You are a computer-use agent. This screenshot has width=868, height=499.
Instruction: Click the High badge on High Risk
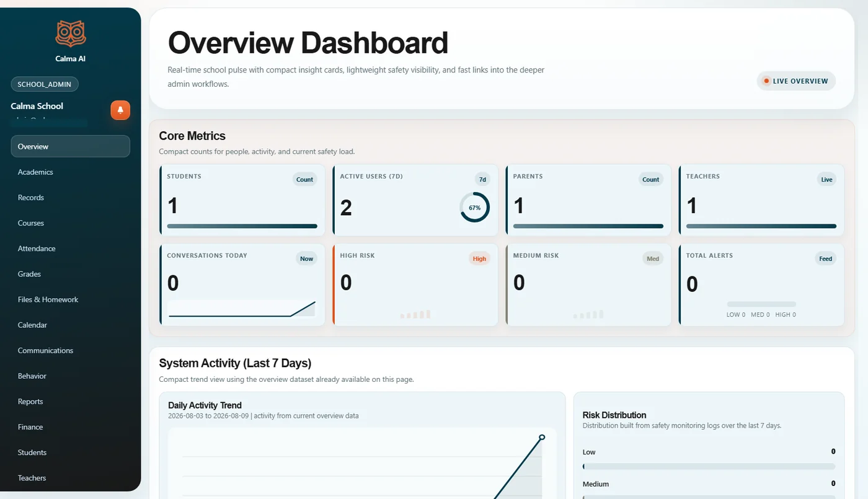pos(479,258)
